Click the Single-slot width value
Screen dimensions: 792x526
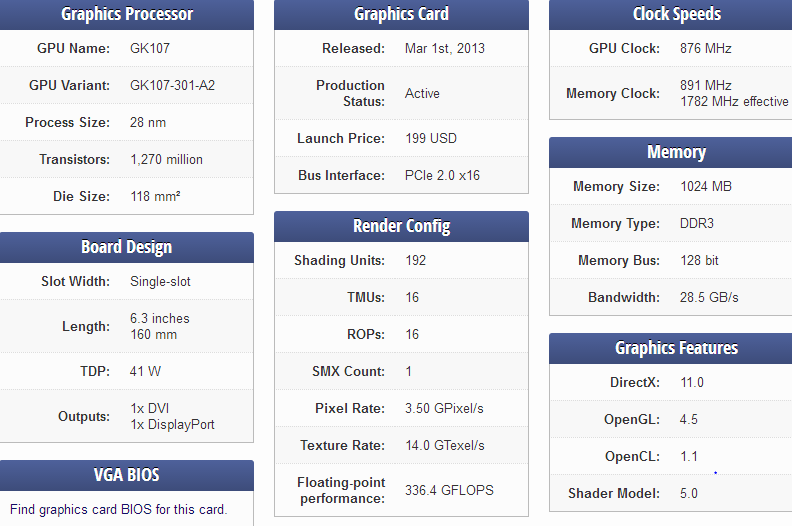(x=161, y=281)
